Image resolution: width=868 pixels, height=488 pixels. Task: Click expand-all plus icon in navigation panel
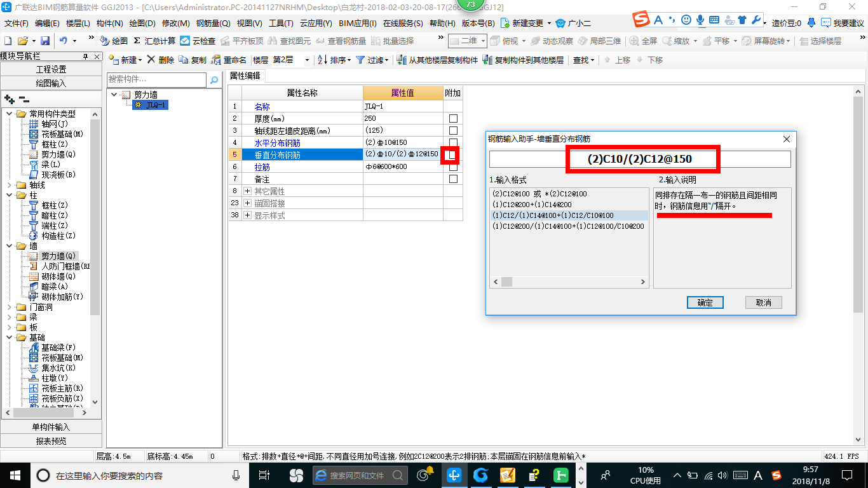[x=9, y=99]
